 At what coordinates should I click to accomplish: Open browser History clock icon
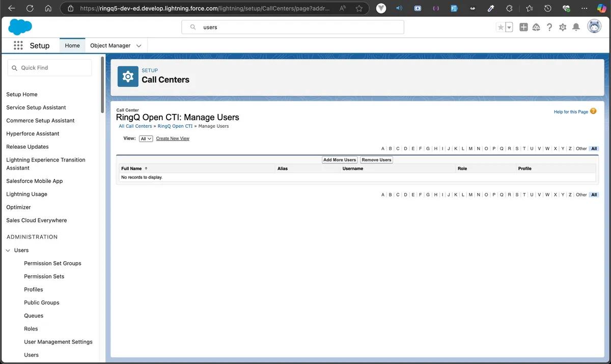click(548, 8)
